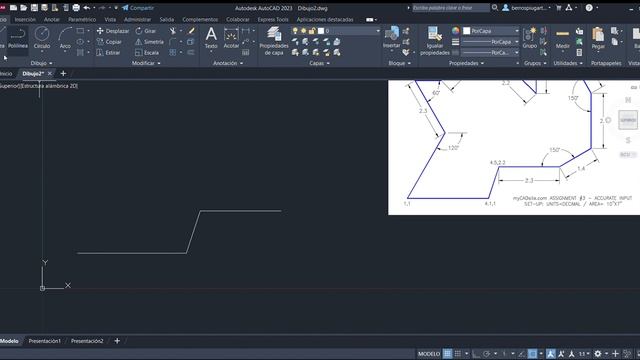Screen dimensions: 640x360
Task: Expand the Capas panel
Action: point(319,63)
